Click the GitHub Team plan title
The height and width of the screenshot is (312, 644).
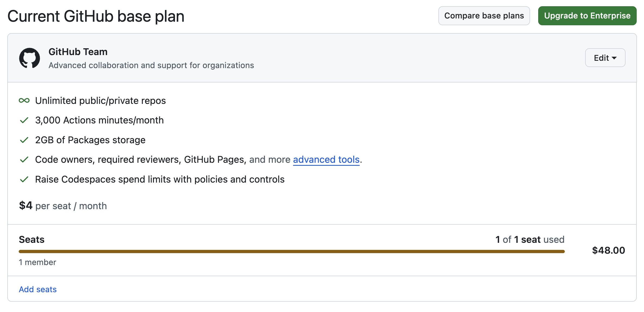pyautogui.click(x=78, y=52)
